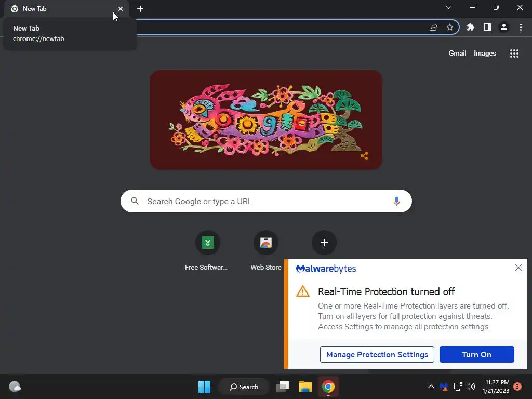This screenshot has height=399, width=532.
Task: Launch File Explorer from taskbar
Action: (x=305, y=387)
